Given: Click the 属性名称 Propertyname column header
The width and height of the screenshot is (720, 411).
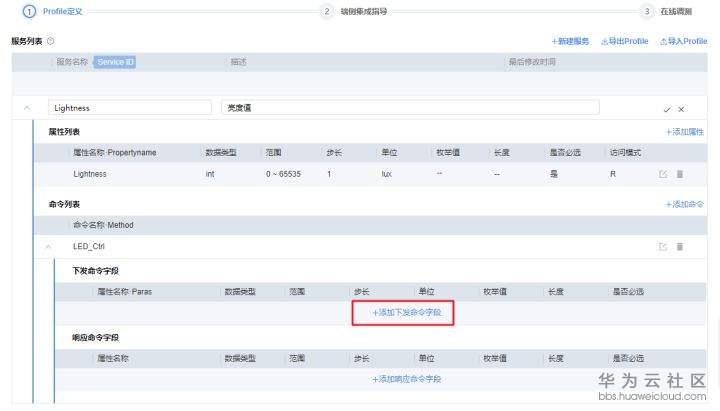Looking at the screenshot, I should coord(115,152).
